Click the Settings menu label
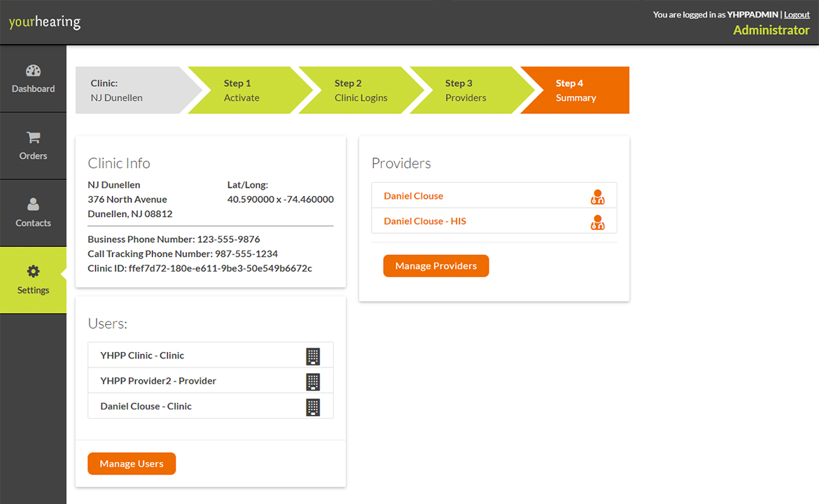This screenshot has height=504, width=819. click(33, 290)
